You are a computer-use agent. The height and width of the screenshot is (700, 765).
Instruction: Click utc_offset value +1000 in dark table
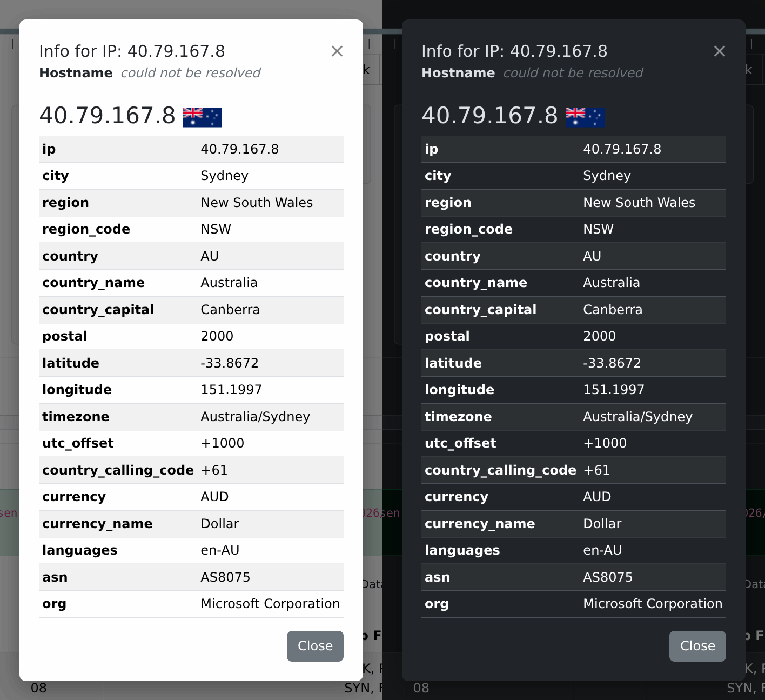tap(605, 443)
